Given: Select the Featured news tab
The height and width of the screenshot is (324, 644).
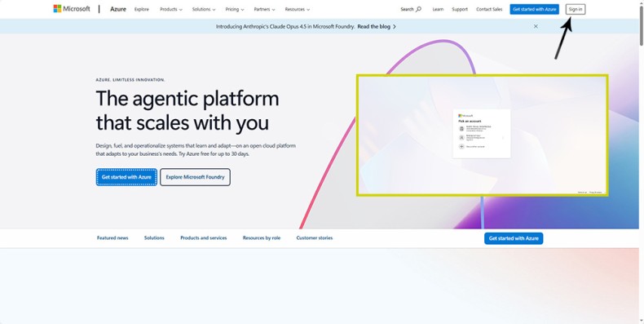Looking at the screenshot, I should coord(112,238).
